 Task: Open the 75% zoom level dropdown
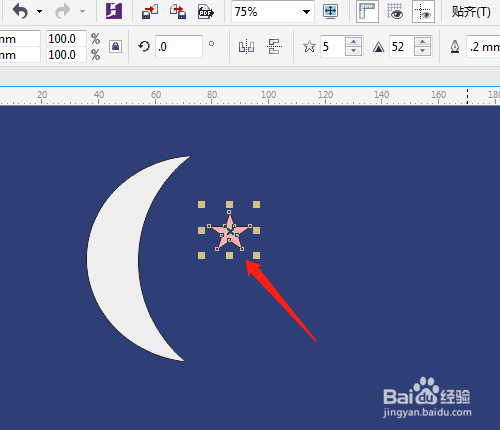(306, 12)
